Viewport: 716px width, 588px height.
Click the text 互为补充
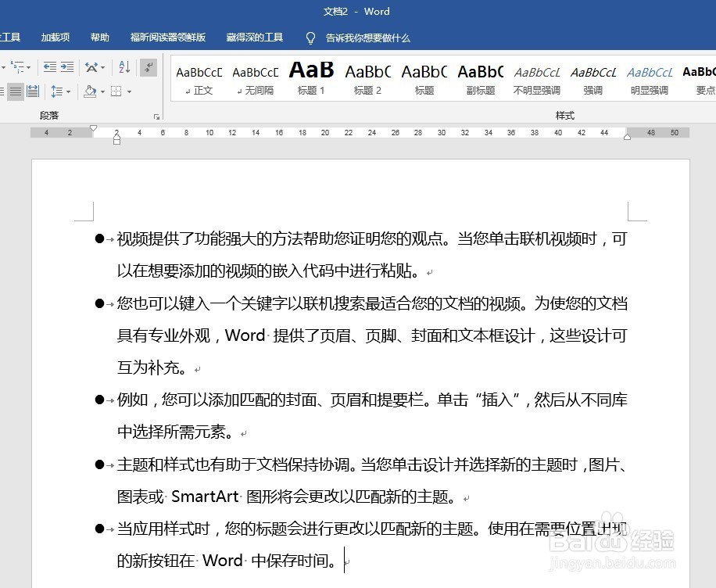(x=148, y=367)
